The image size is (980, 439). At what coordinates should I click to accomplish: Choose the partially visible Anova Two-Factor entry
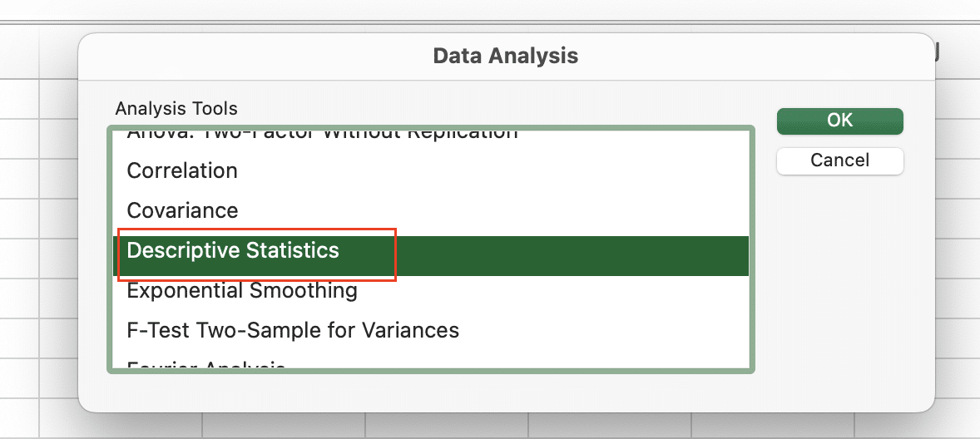pos(322,134)
